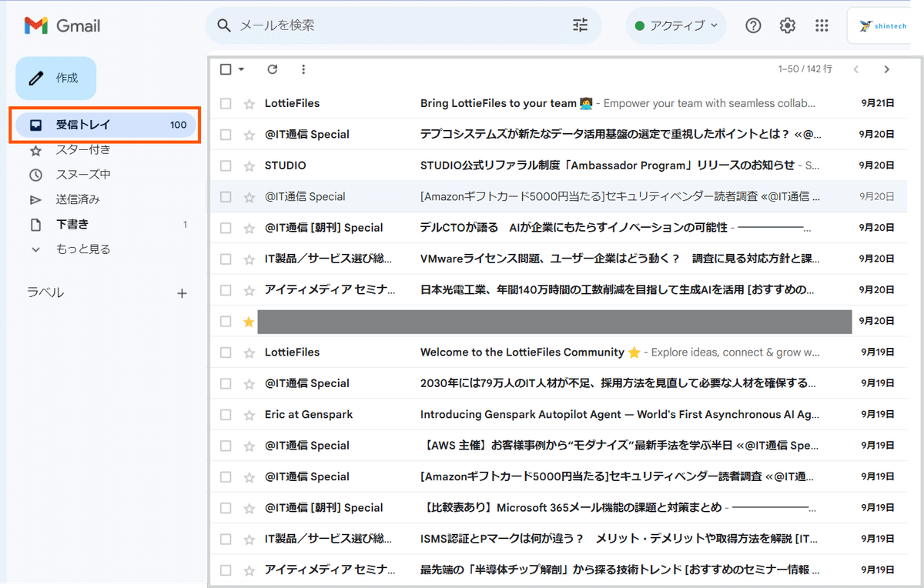Open the '【AWS 主催】お客様事例から' email
The image size is (924, 588).
558,446
